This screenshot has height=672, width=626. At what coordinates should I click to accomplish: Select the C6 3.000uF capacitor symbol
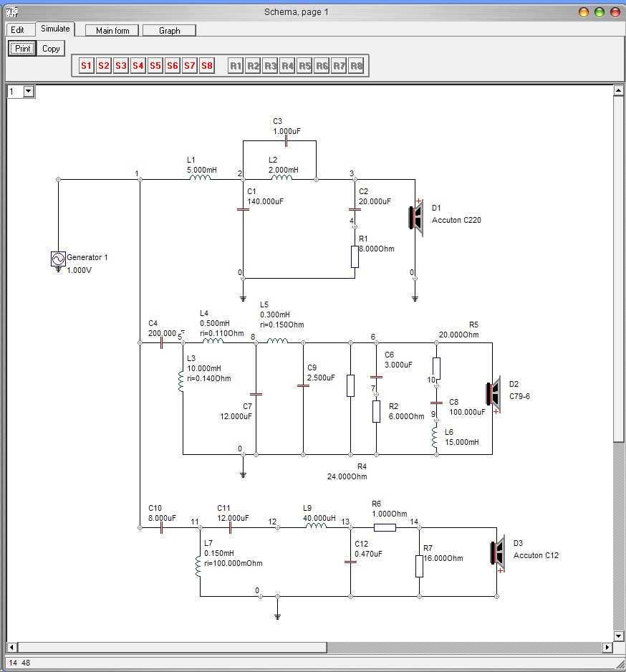(376, 377)
